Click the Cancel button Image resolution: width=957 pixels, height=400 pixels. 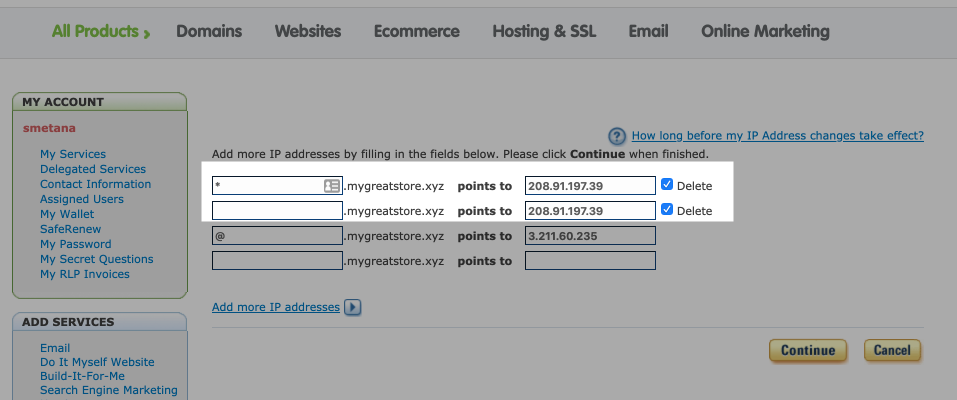coord(892,351)
